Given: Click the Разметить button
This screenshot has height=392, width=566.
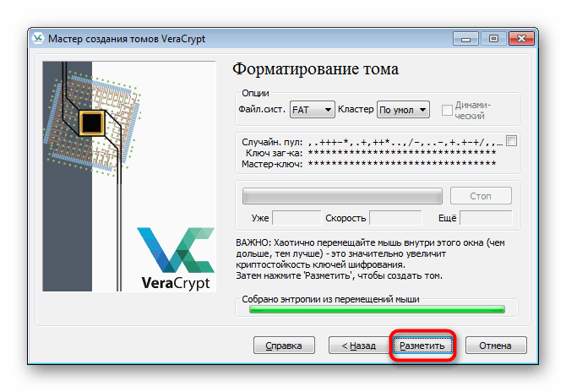Looking at the screenshot, I should (422, 346).
